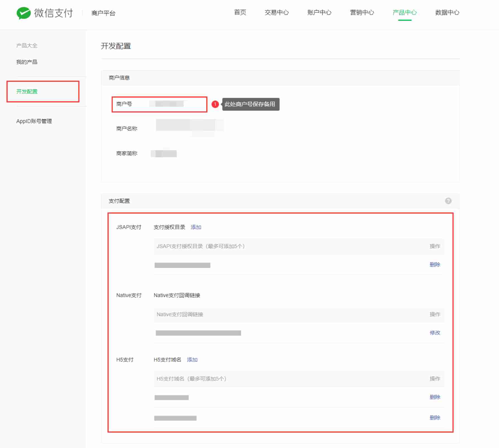The height and width of the screenshot is (448, 499).
Task: Open the 账户中心 tab
Action: [x=319, y=13]
